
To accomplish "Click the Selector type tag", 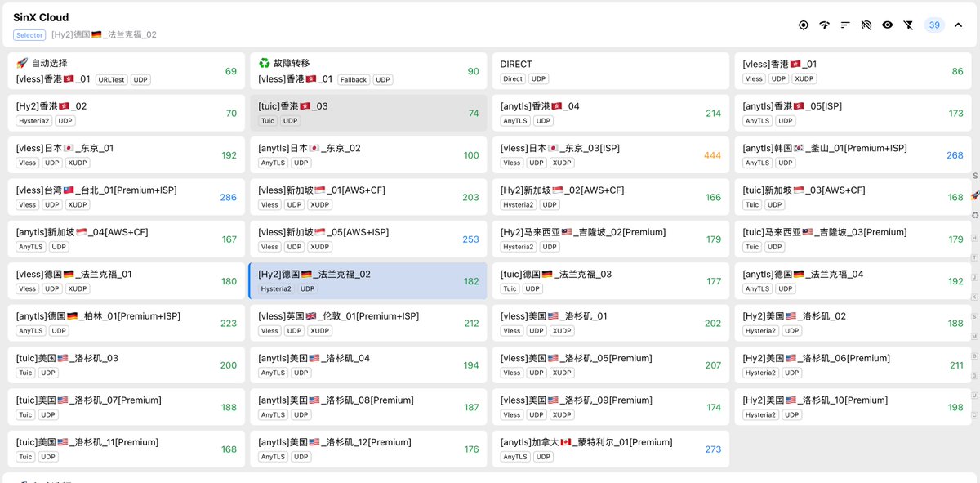I will pos(29,35).
